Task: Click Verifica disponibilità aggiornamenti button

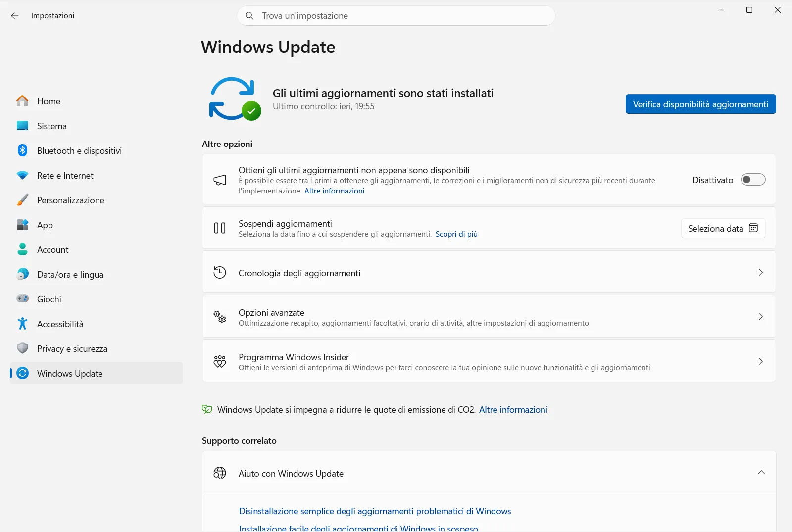Action: coord(700,104)
